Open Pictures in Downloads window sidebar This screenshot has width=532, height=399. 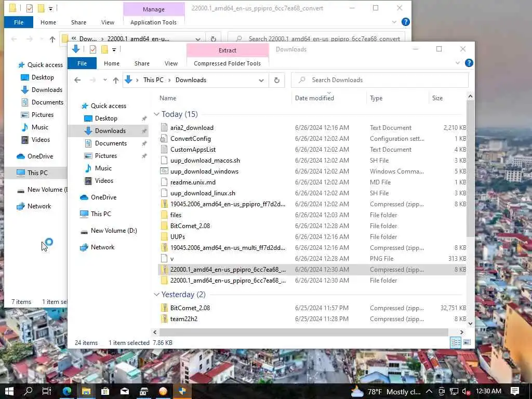point(106,156)
